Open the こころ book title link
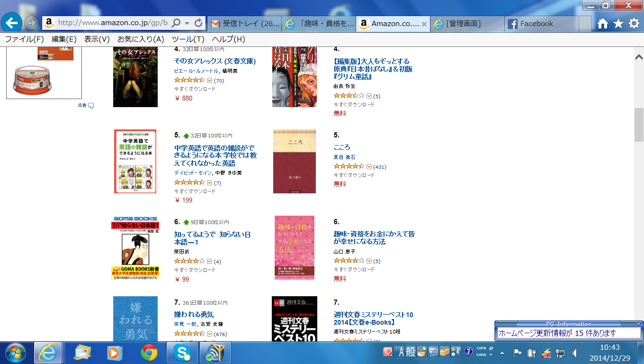This screenshot has width=644, height=364. pyautogui.click(x=342, y=147)
